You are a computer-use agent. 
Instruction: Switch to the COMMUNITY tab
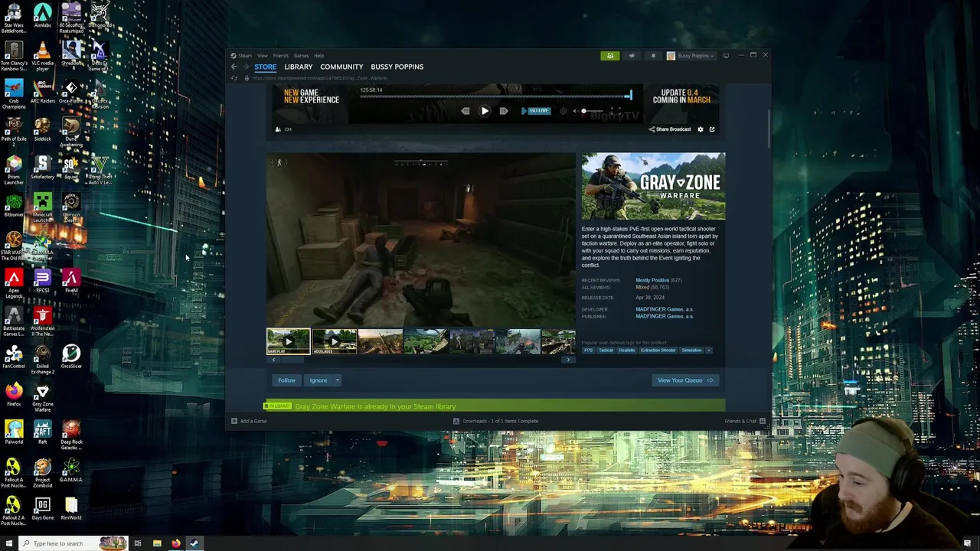[x=341, y=67]
